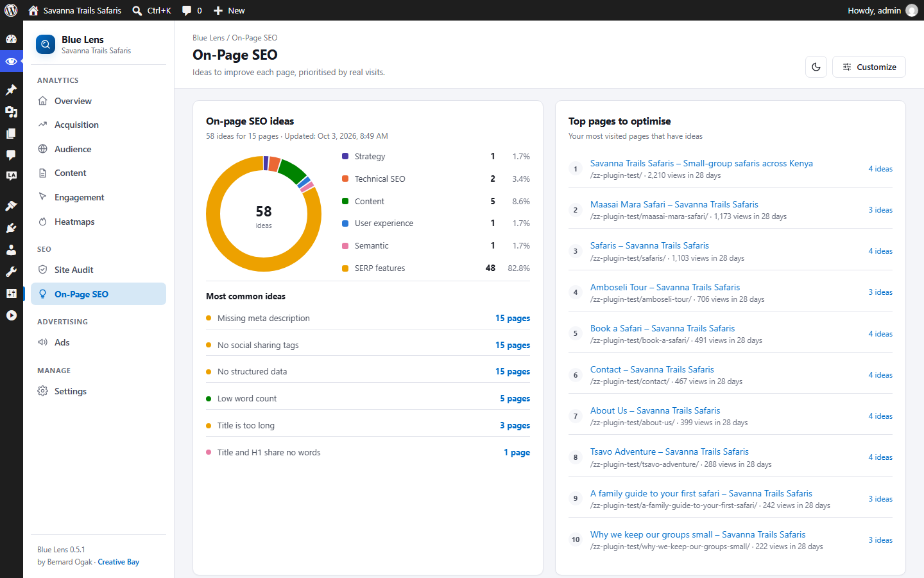Click the Customize button
924x578 pixels.
coord(869,67)
